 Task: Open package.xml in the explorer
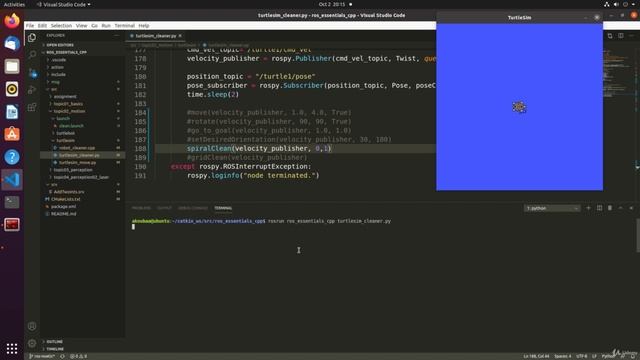click(x=63, y=207)
